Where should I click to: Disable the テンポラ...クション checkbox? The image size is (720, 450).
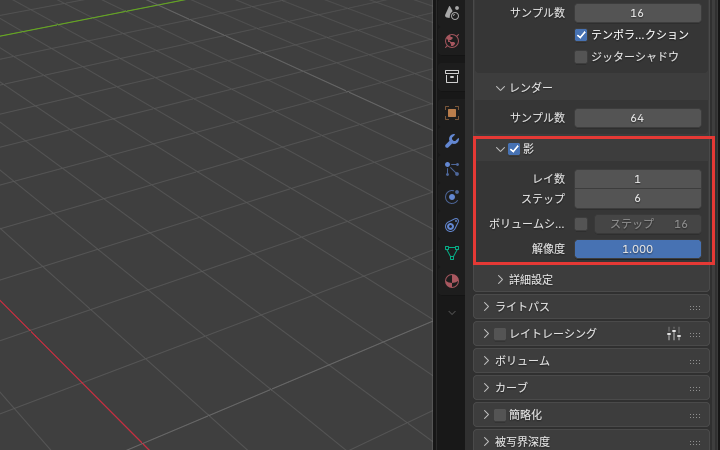[581, 35]
